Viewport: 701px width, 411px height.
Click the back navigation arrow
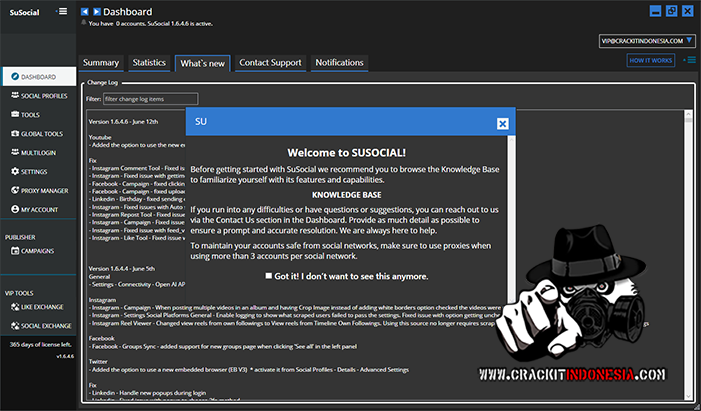click(85, 11)
